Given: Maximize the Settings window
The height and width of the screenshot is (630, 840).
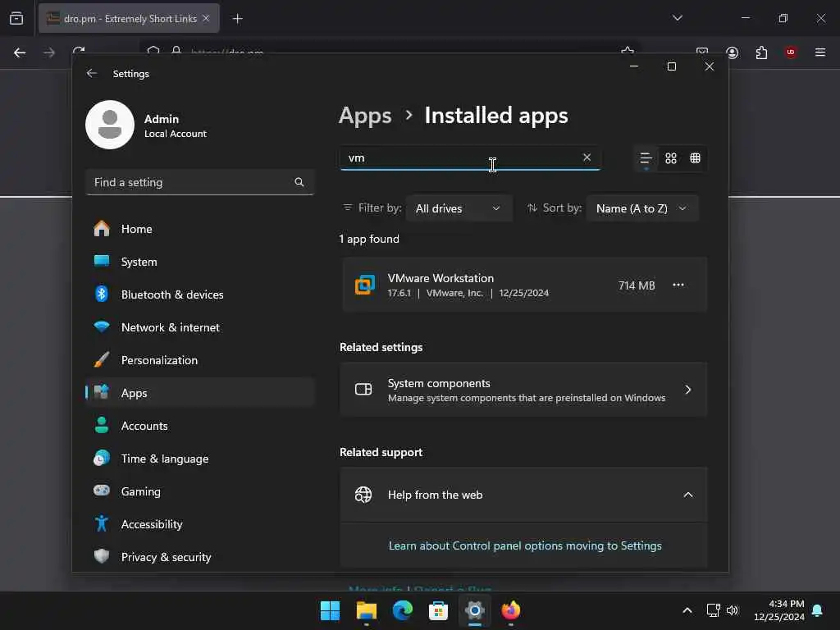Looking at the screenshot, I should pos(671,66).
